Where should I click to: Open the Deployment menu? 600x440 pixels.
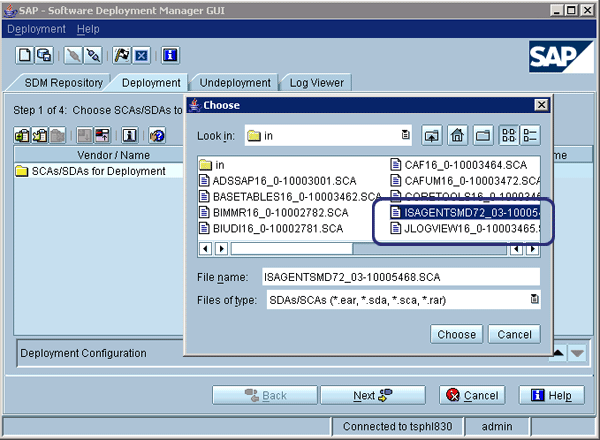[36, 29]
